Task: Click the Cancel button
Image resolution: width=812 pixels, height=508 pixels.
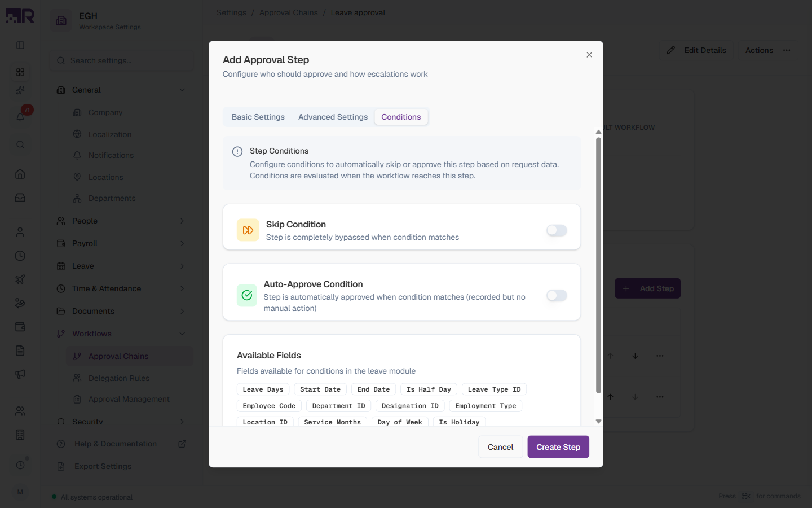Action: pos(500,447)
